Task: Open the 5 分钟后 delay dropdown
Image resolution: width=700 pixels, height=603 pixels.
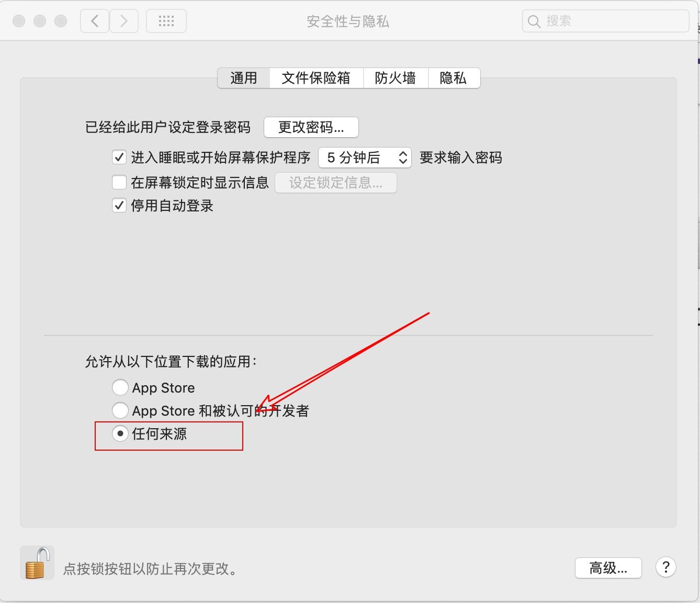Action: click(x=365, y=158)
